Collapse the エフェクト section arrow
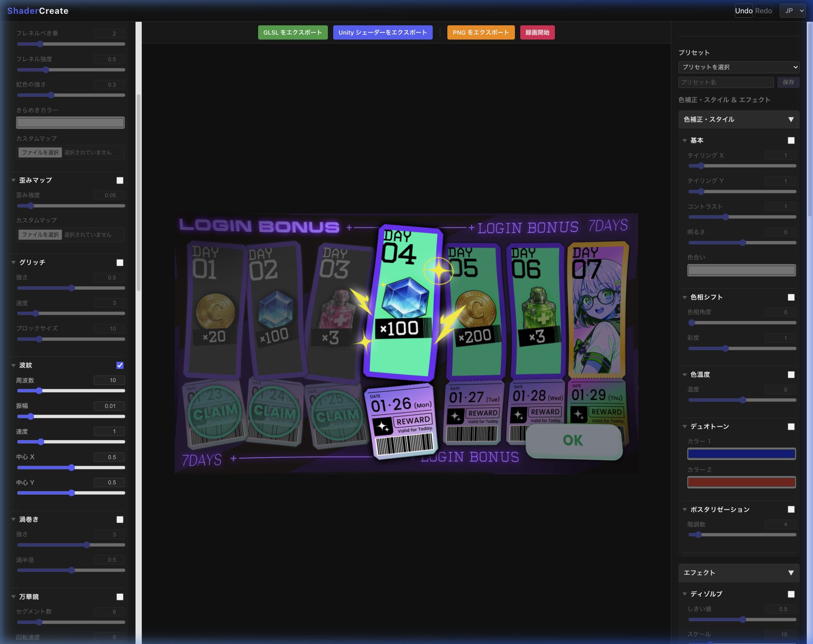813x644 pixels. [x=791, y=573]
